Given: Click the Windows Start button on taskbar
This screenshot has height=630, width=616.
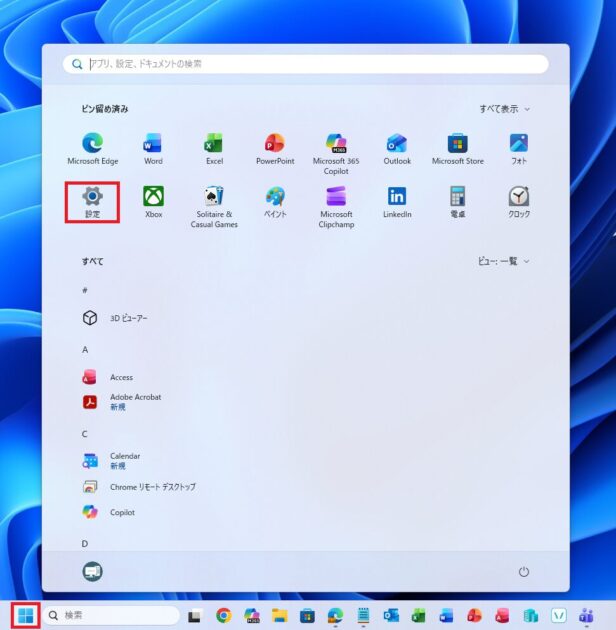Looking at the screenshot, I should pyautogui.click(x=26, y=615).
